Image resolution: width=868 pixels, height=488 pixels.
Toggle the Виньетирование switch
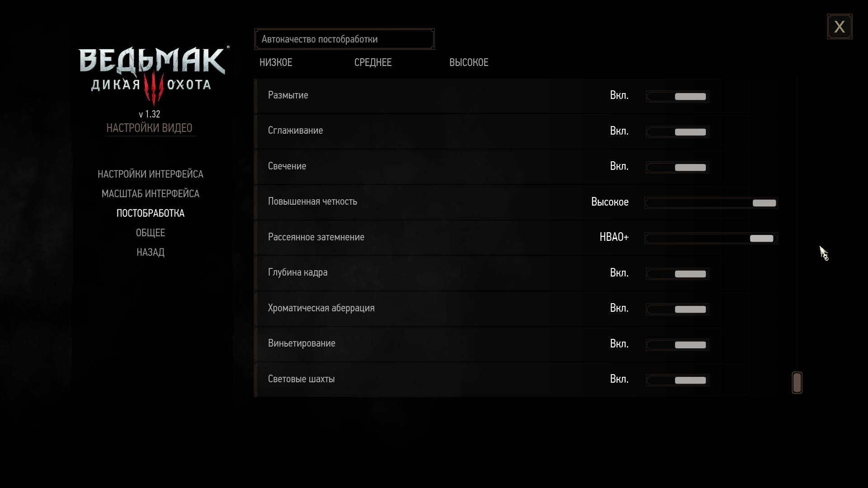point(677,345)
